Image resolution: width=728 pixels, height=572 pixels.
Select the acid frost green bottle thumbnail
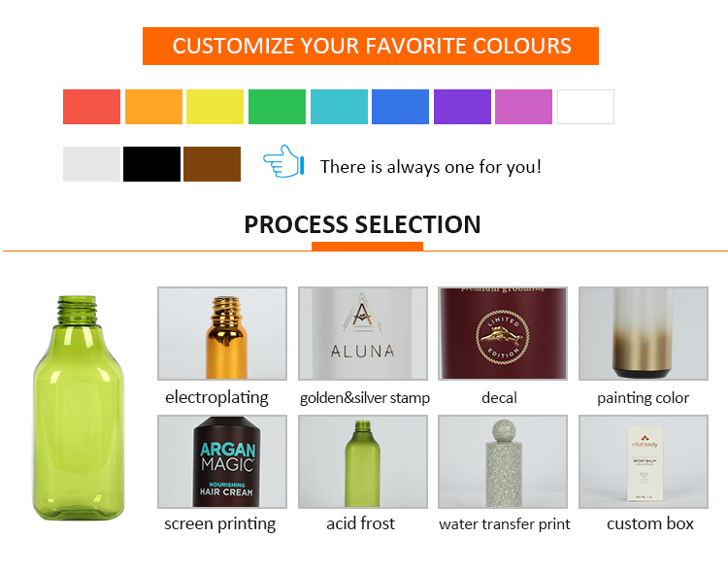tap(362, 462)
